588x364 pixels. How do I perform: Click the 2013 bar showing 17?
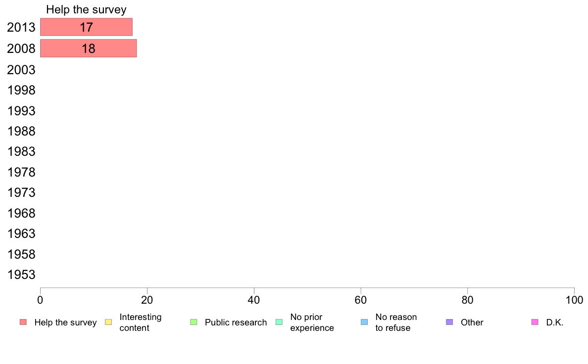coord(86,27)
